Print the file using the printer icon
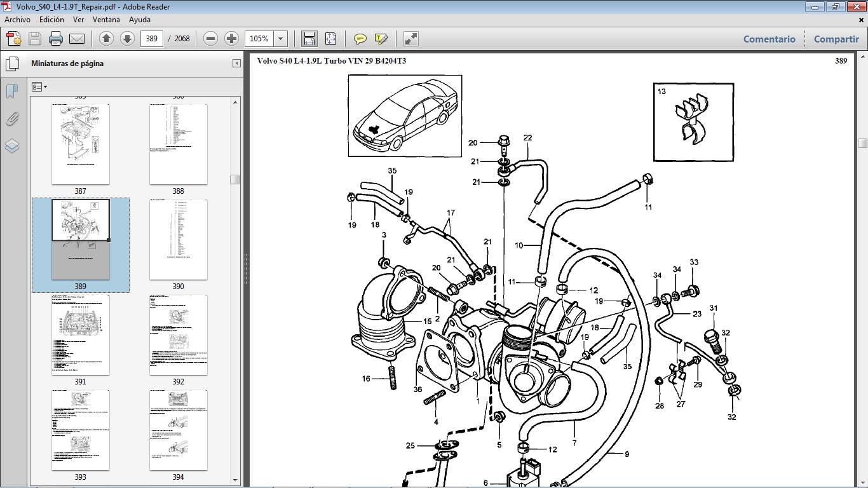Screen dimensions: 868x488 pos(56,39)
